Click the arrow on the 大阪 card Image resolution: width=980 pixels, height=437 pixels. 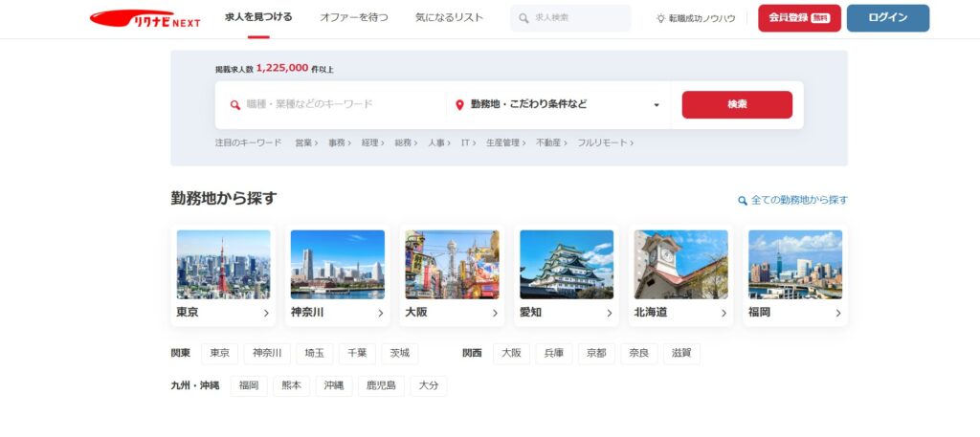point(495,314)
